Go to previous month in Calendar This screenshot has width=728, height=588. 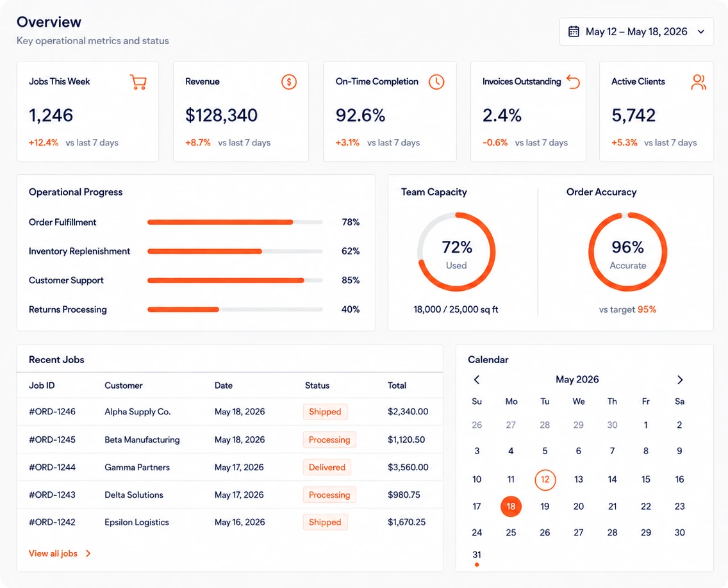tap(477, 380)
